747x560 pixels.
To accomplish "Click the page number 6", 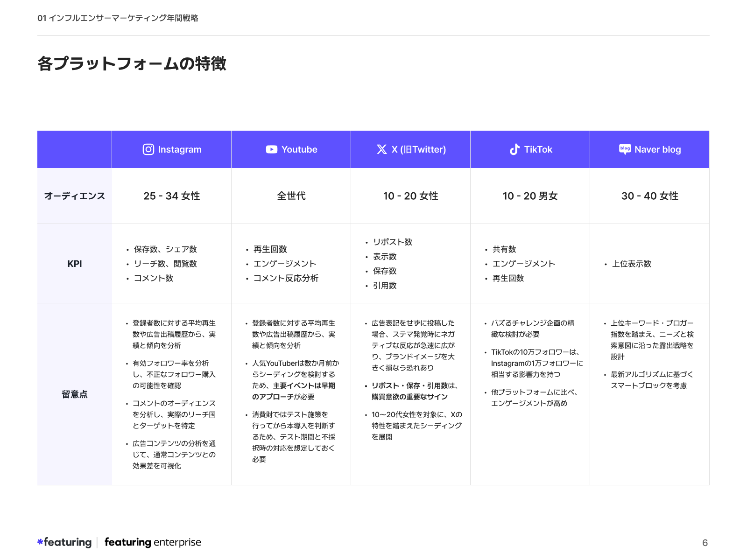I will [705, 543].
